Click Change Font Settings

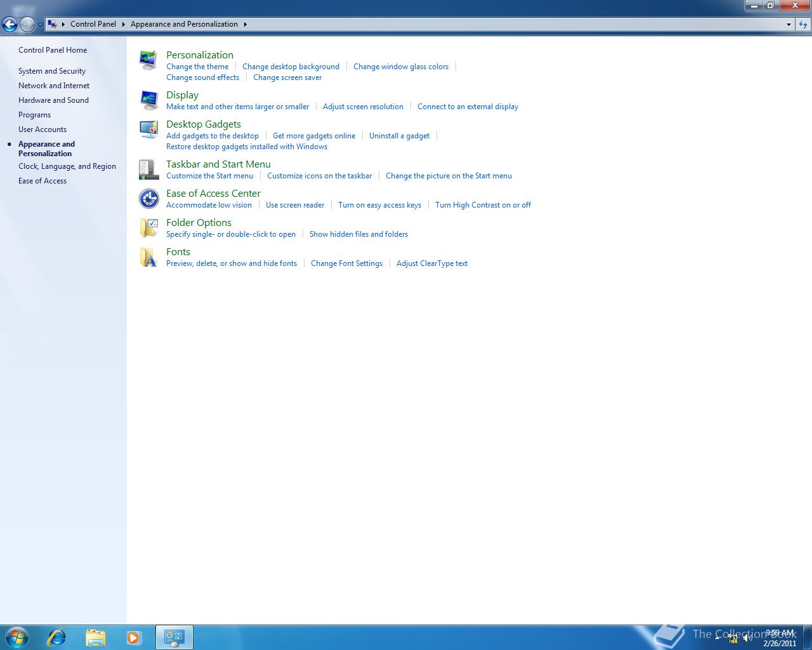click(x=346, y=263)
